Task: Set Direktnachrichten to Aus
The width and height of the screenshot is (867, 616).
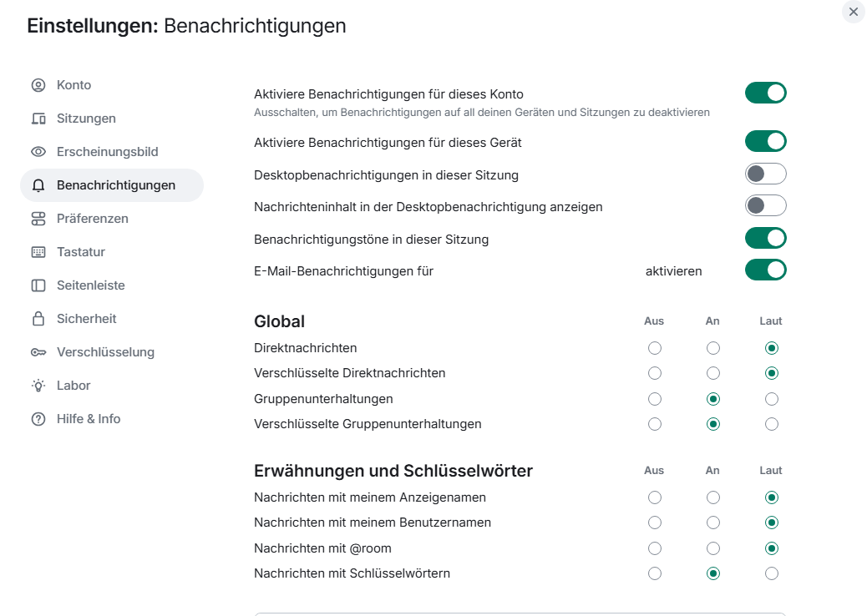Action: coord(655,348)
